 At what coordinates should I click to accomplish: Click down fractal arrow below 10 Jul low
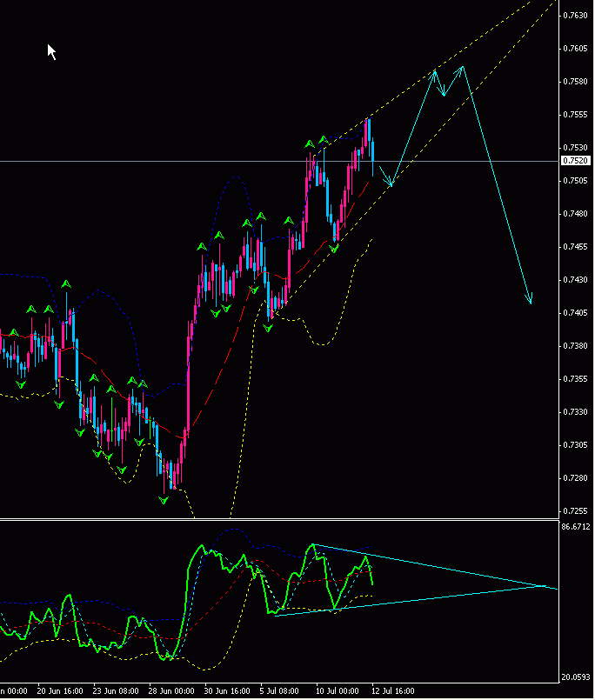[x=335, y=250]
